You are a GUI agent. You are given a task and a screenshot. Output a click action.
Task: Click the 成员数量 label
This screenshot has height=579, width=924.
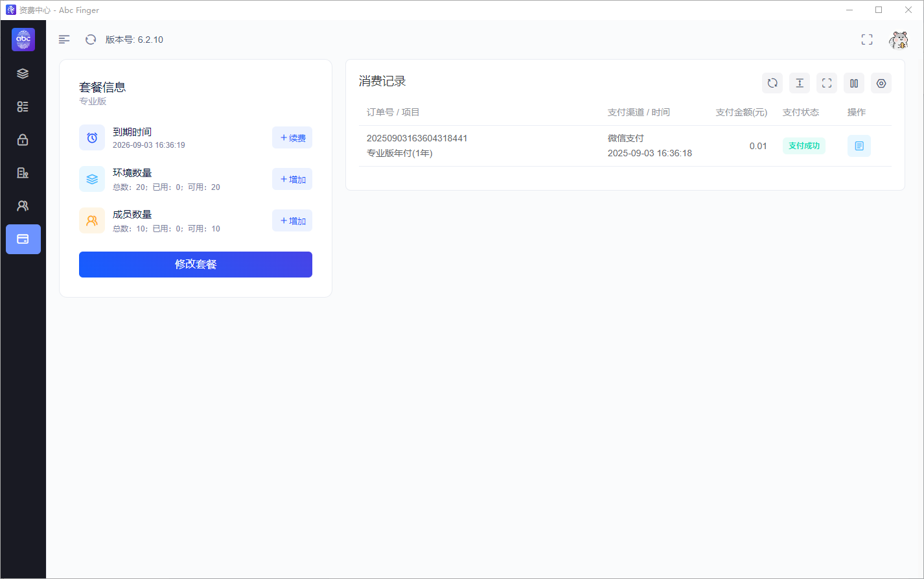132,214
